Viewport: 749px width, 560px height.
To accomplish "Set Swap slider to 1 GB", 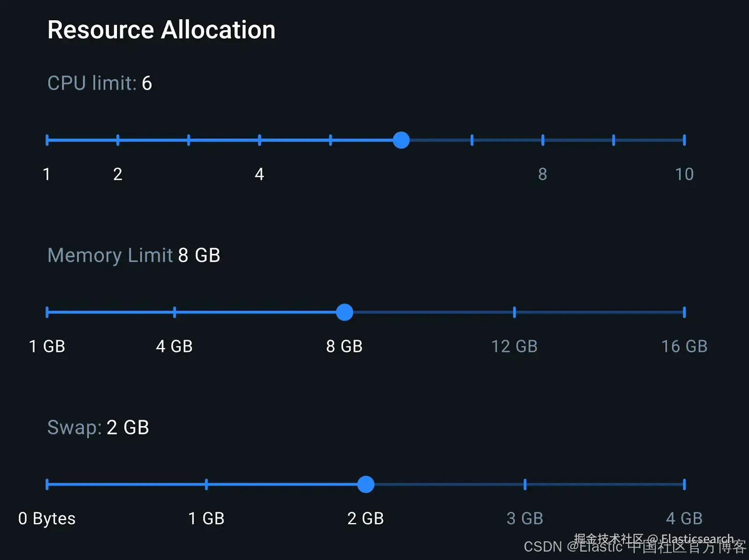I will [206, 484].
